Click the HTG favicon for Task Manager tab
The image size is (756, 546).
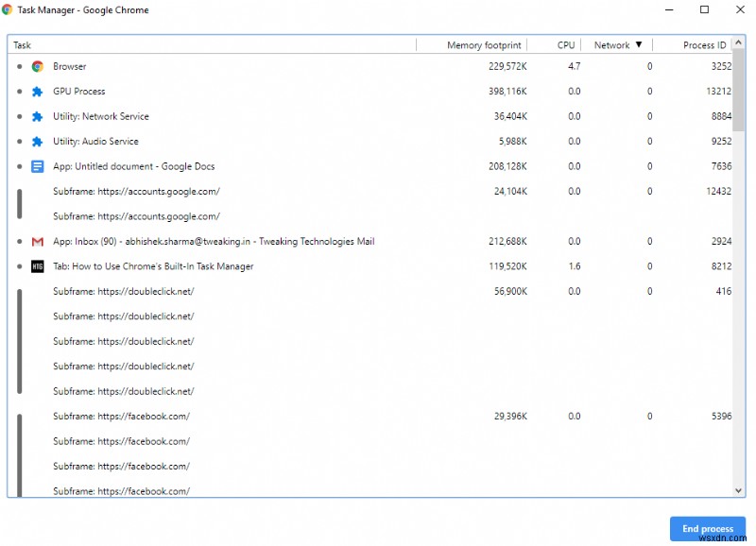(38, 266)
